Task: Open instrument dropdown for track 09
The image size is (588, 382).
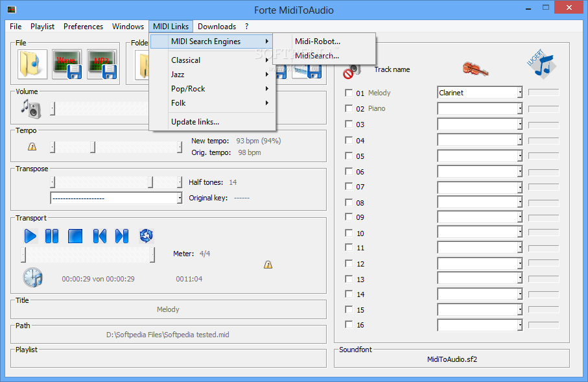Action: (x=520, y=217)
